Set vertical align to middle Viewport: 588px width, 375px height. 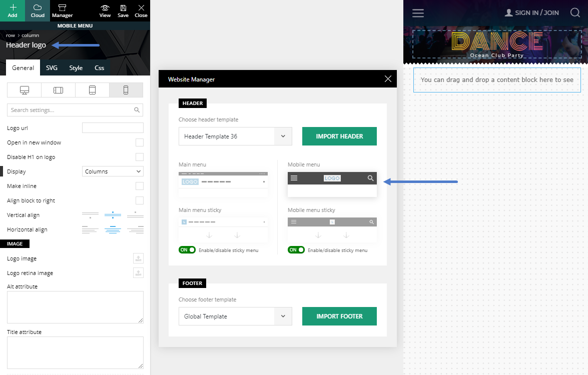113,215
